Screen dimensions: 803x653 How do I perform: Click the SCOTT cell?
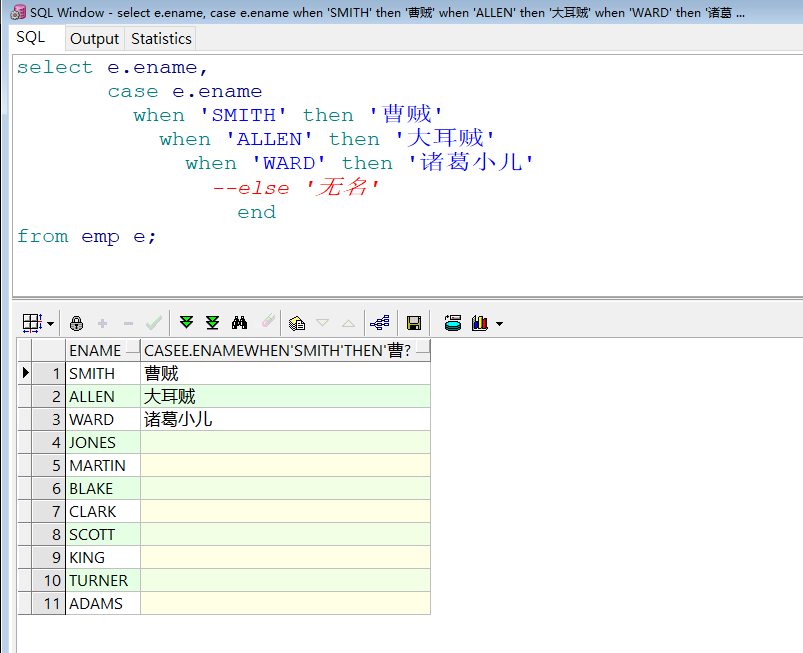tap(103, 535)
